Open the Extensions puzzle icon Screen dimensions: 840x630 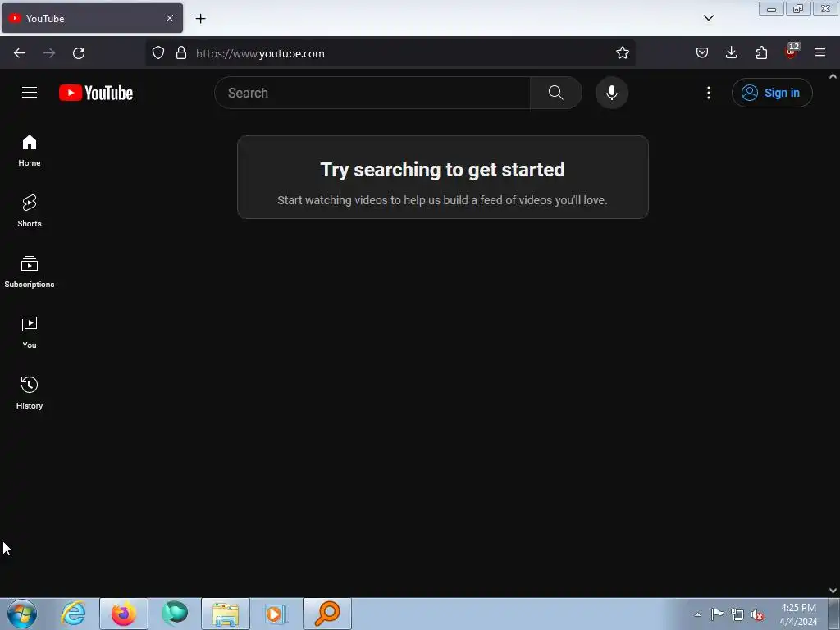tap(761, 53)
